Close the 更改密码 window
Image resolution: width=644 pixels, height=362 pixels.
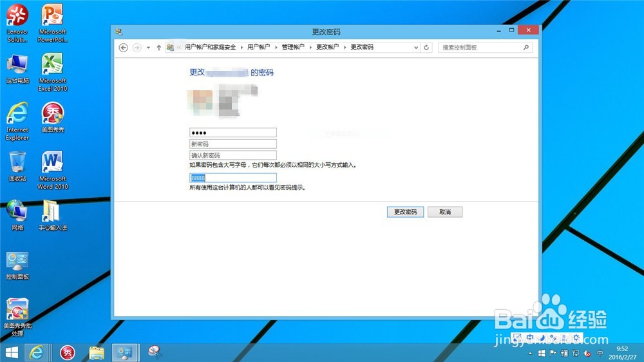pos(528,30)
